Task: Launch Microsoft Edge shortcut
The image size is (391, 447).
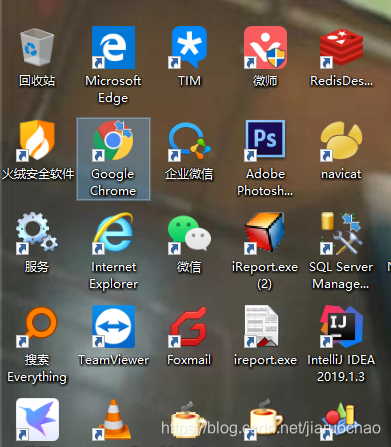Action: click(x=113, y=47)
